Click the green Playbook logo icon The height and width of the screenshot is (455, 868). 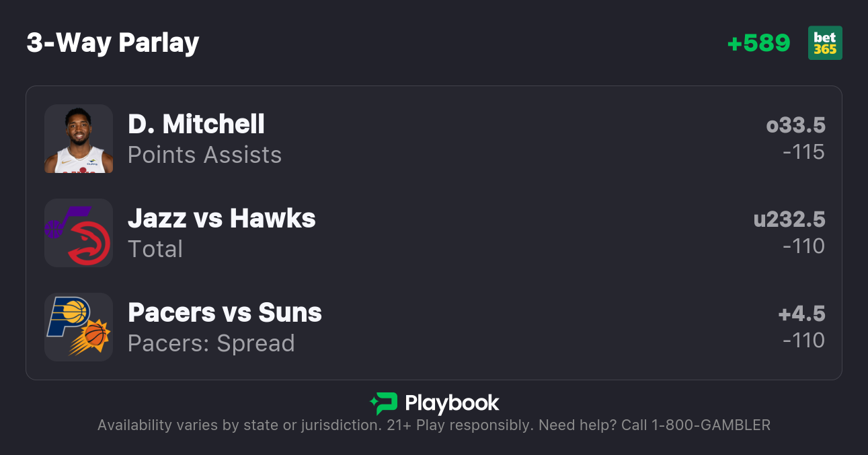(384, 403)
